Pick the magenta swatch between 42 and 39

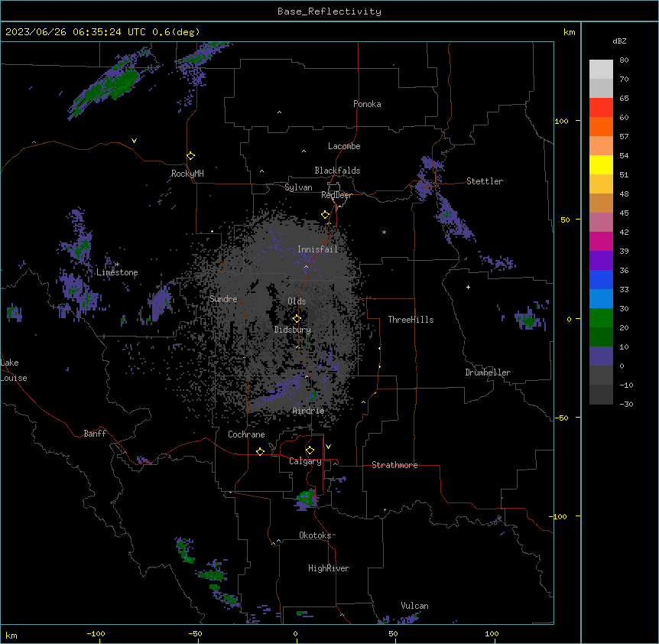(x=601, y=241)
